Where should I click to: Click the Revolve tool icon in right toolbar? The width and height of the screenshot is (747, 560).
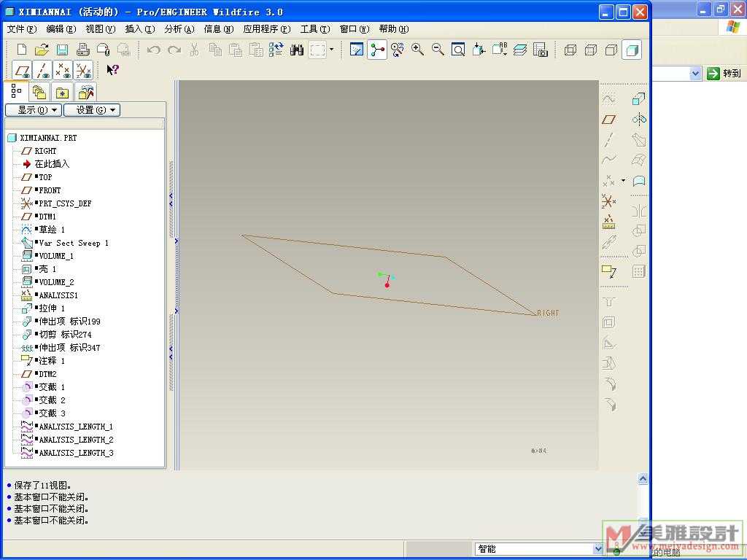point(638,119)
